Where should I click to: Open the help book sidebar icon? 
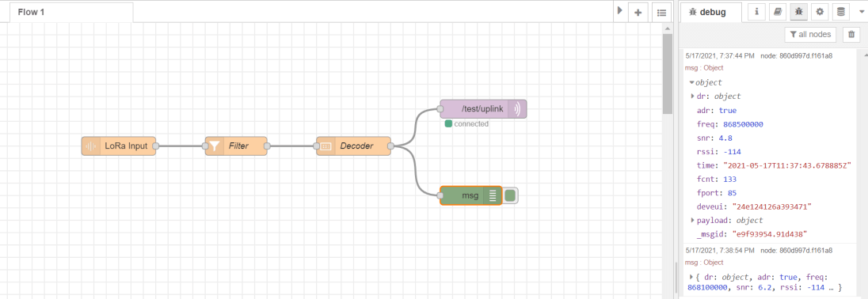coord(777,12)
